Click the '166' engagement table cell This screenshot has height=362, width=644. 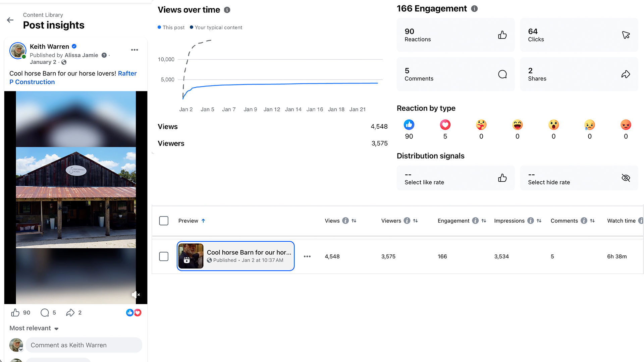[x=442, y=257]
